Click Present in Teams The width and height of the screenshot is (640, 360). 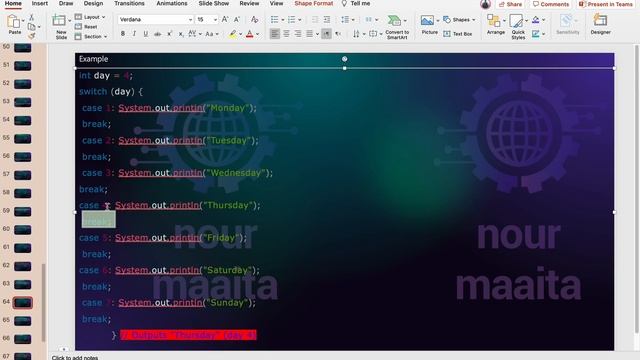pos(606,4)
